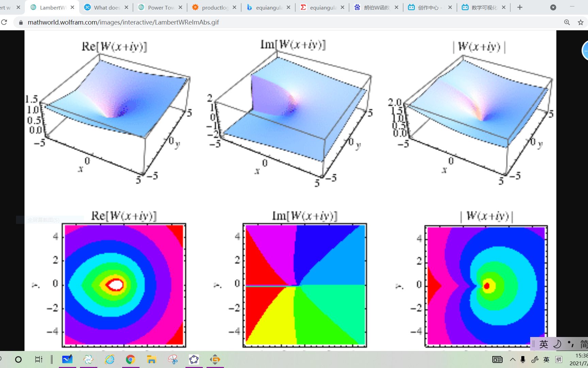Close the Wolfram equiangula tab
Viewport: 588px width, 368px height.
click(342, 7)
